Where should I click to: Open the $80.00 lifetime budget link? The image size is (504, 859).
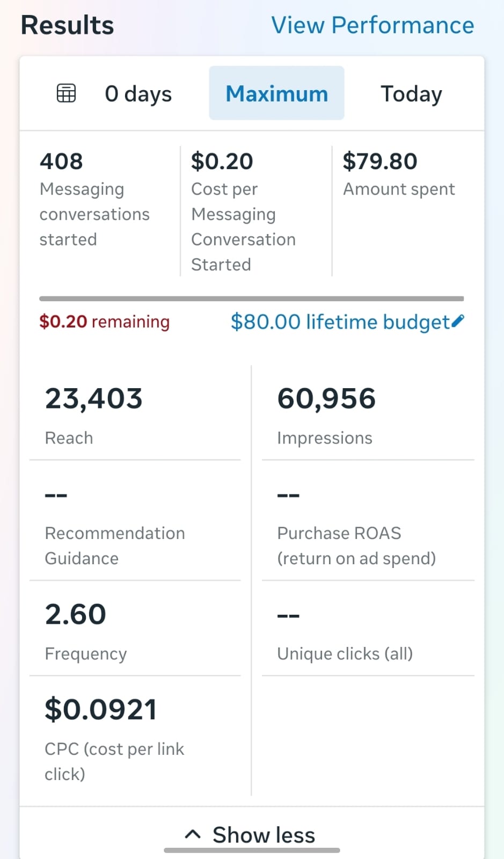(340, 322)
